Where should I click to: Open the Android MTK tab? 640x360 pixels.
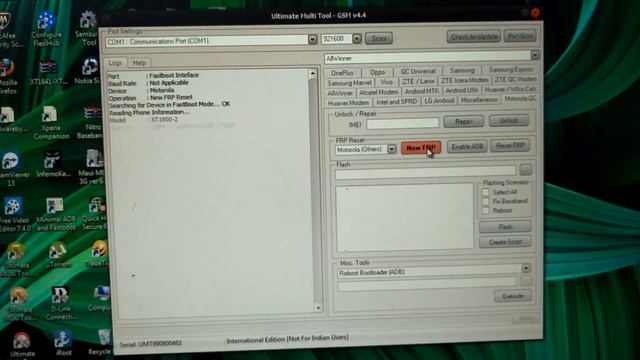coord(422,91)
